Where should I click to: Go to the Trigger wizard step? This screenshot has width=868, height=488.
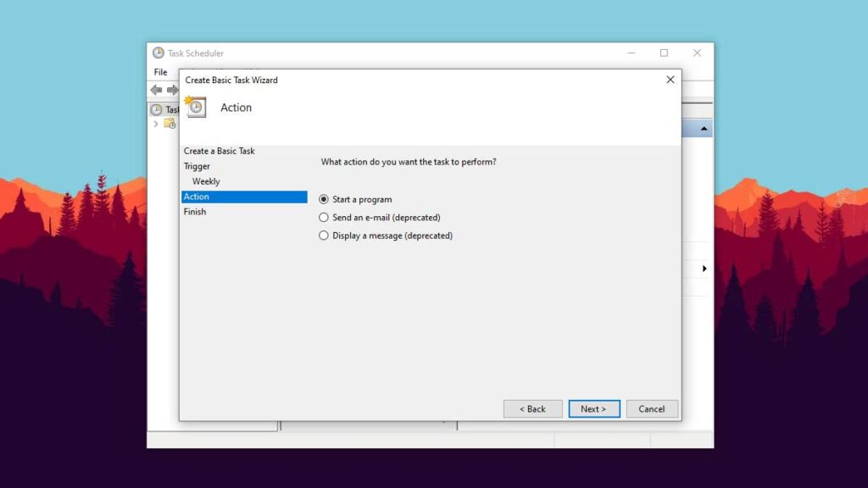coord(197,166)
